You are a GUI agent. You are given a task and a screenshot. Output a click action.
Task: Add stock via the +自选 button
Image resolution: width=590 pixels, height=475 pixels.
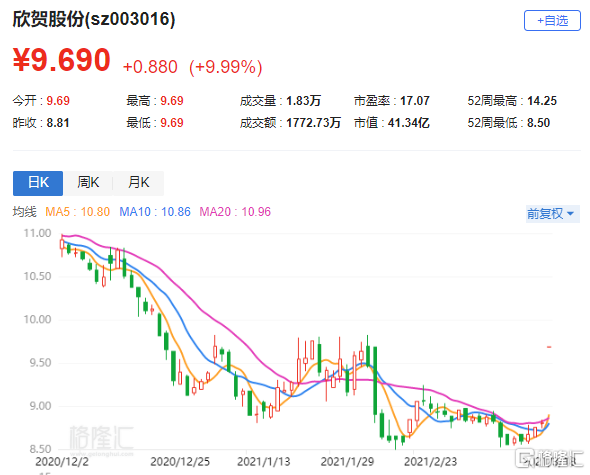point(552,20)
